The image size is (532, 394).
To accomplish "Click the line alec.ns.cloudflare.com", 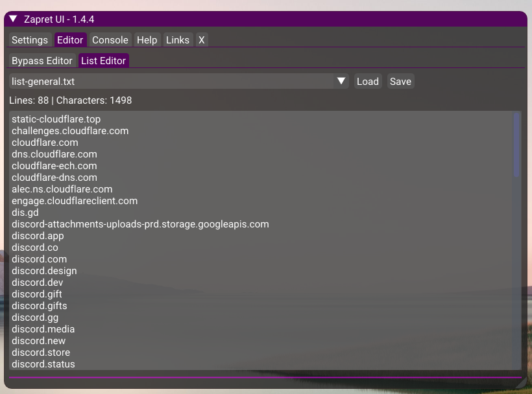I will (62, 189).
